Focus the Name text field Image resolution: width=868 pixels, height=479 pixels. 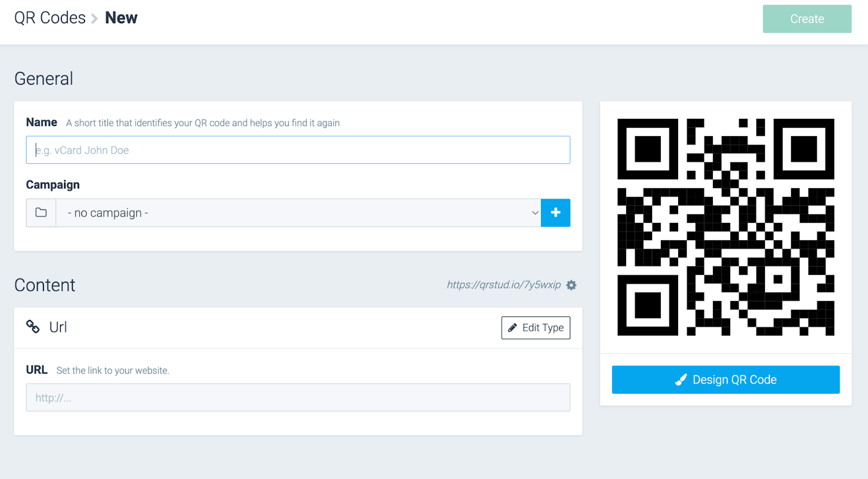[x=298, y=150]
